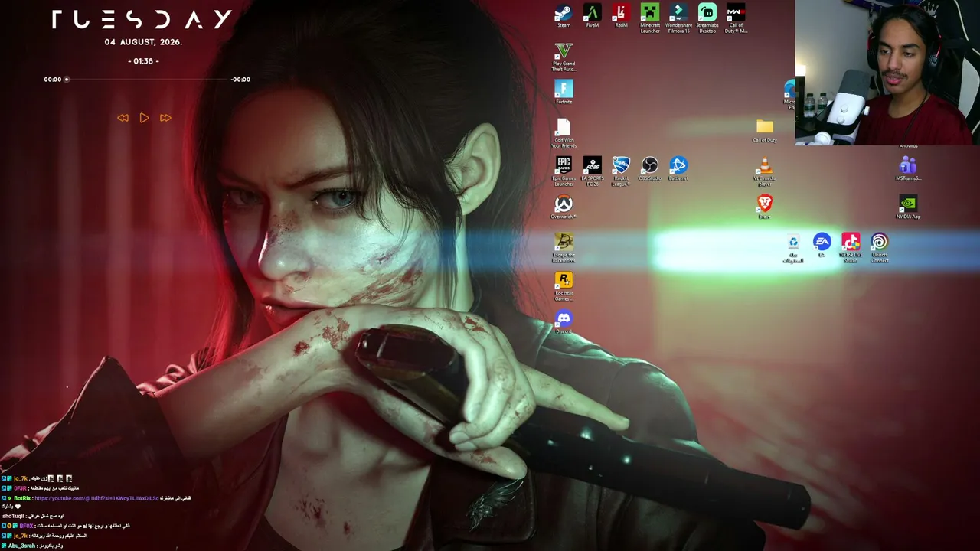
Task: Open the Microsoft Edge shortcut
Action: pos(789,95)
